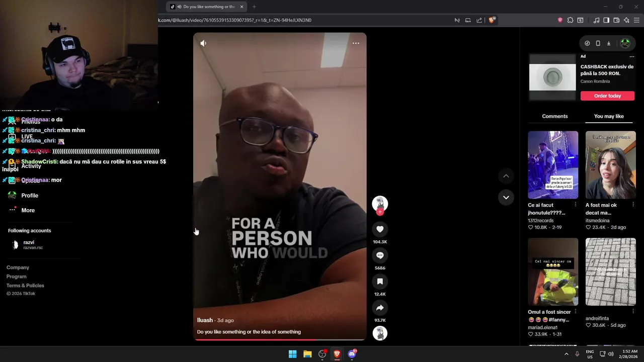Open options for the andreifinta video
The height and width of the screenshot is (362, 644).
[633, 312]
